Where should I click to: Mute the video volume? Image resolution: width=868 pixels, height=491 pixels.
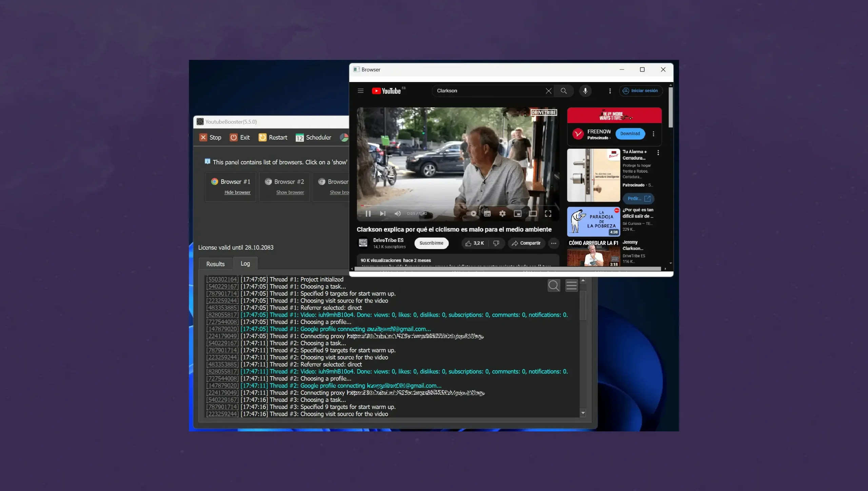click(397, 213)
